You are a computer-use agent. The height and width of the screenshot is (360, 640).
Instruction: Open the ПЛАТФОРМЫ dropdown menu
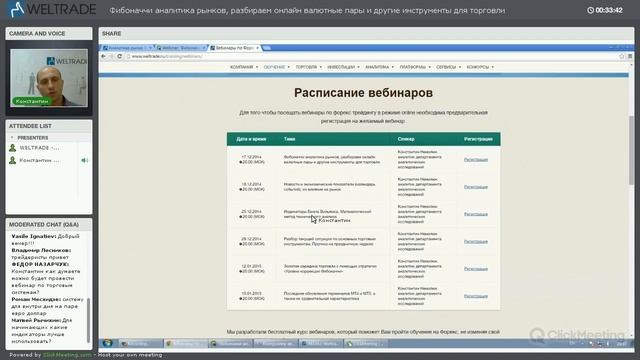[x=415, y=67]
